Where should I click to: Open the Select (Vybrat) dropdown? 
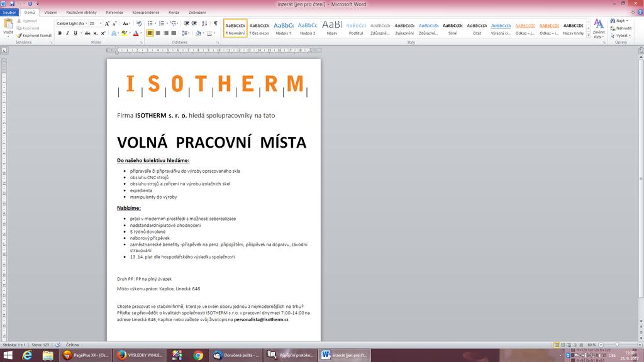tap(621, 36)
